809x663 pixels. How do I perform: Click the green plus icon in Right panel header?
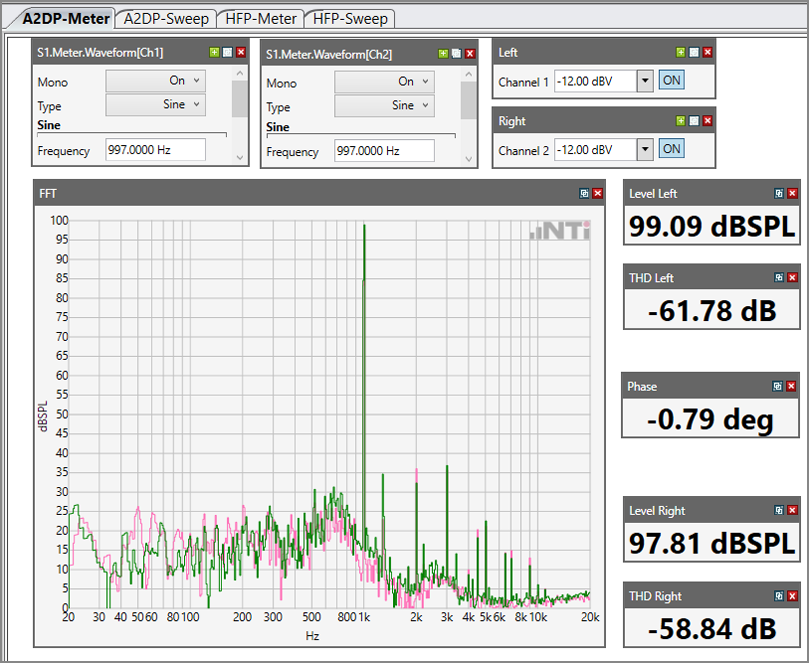(681, 121)
